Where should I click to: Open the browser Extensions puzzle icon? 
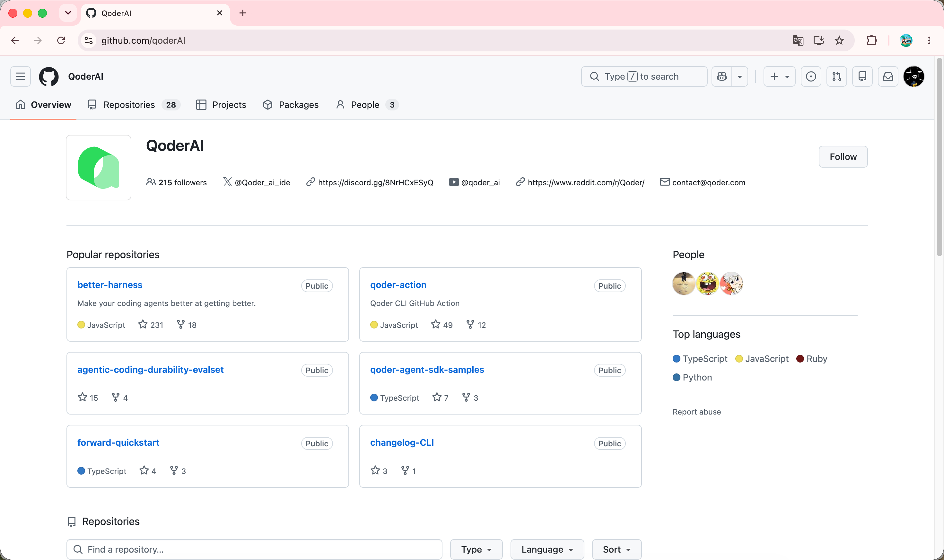click(x=871, y=40)
